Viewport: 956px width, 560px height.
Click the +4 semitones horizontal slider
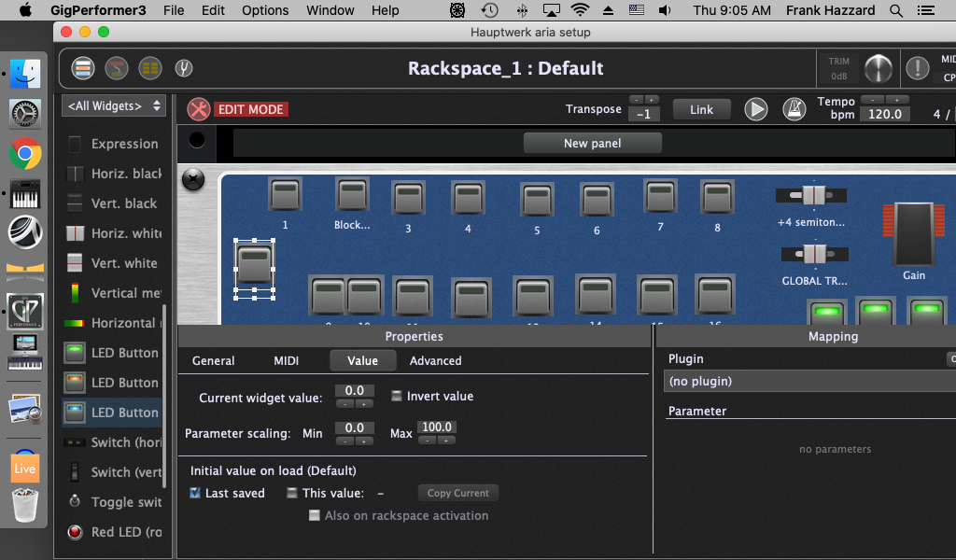(811, 196)
